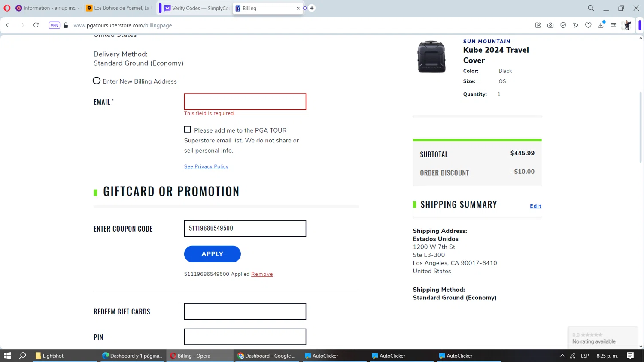Open the network Wi-Fi tray icon
This screenshot has width=644, height=362.
click(573, 356)
